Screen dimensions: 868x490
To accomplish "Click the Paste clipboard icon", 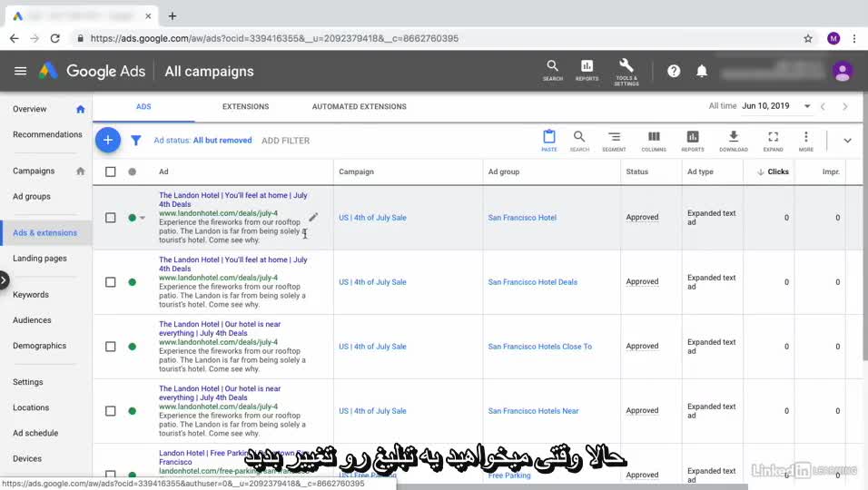I will coord(548,138).
